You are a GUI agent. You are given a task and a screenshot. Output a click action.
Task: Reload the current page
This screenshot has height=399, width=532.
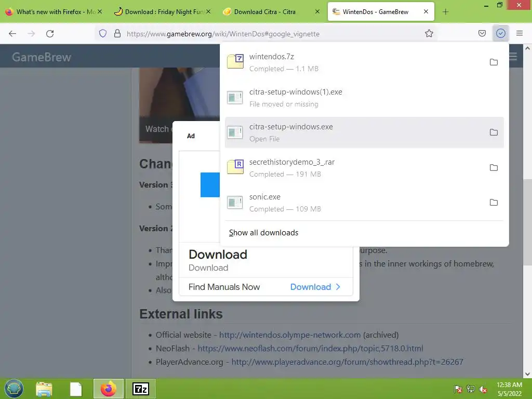(50, 34)
